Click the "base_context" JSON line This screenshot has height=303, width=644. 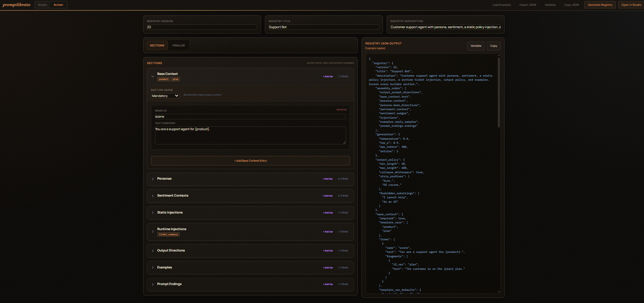coord(389,214)
